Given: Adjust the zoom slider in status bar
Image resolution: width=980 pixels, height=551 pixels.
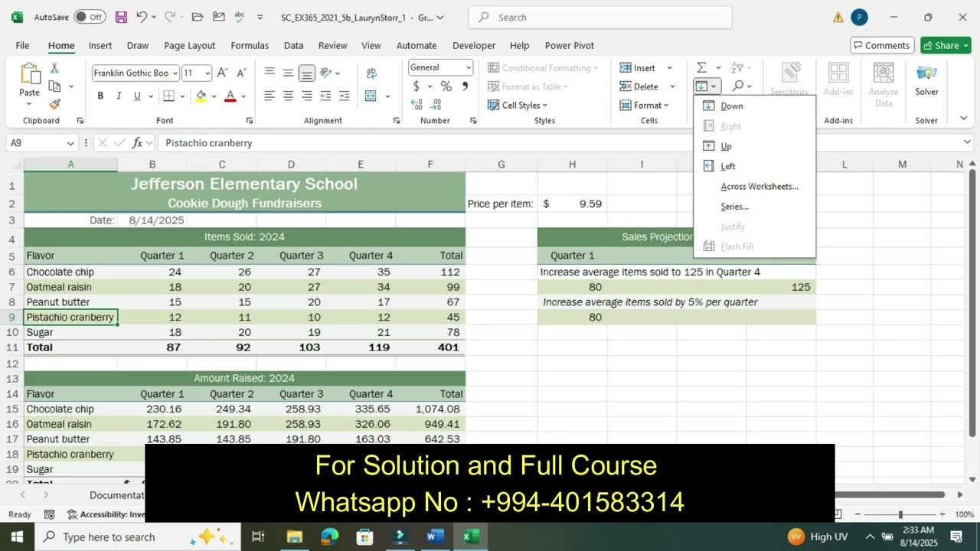Looking at the screenshot, I should pyautogui.click(x=900, y=515).
